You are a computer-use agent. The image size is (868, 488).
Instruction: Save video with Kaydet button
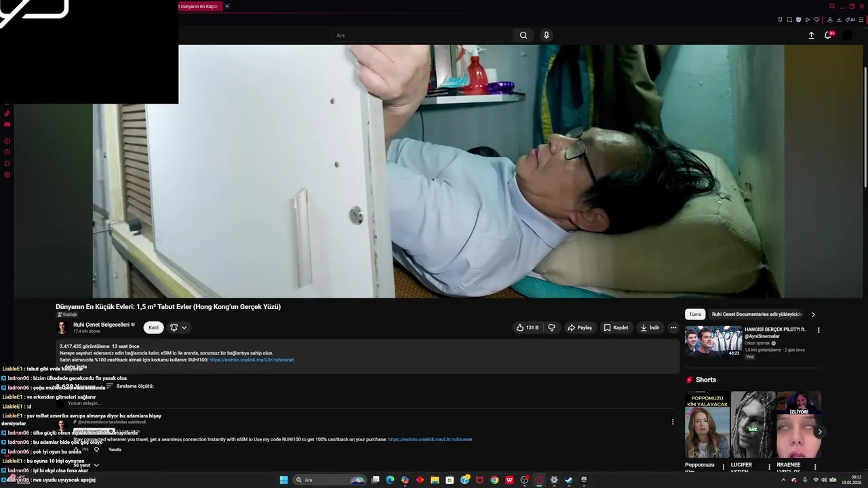point(616,327)
